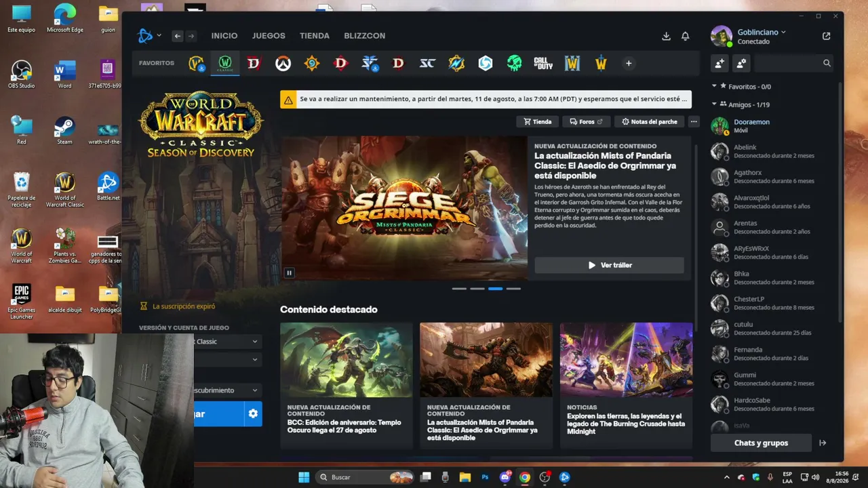Open Chats y grupos
868x488 pixels.
[761, 443]
